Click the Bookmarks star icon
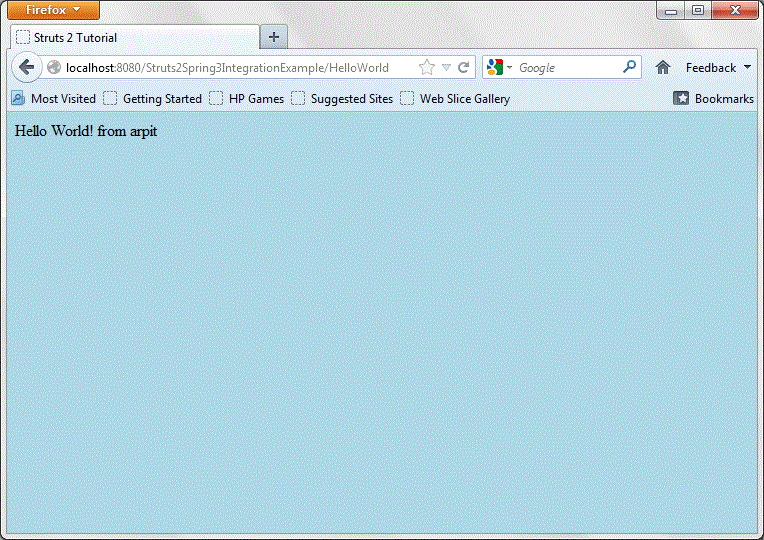The image size is (764, 540). (x=681, y=98)
